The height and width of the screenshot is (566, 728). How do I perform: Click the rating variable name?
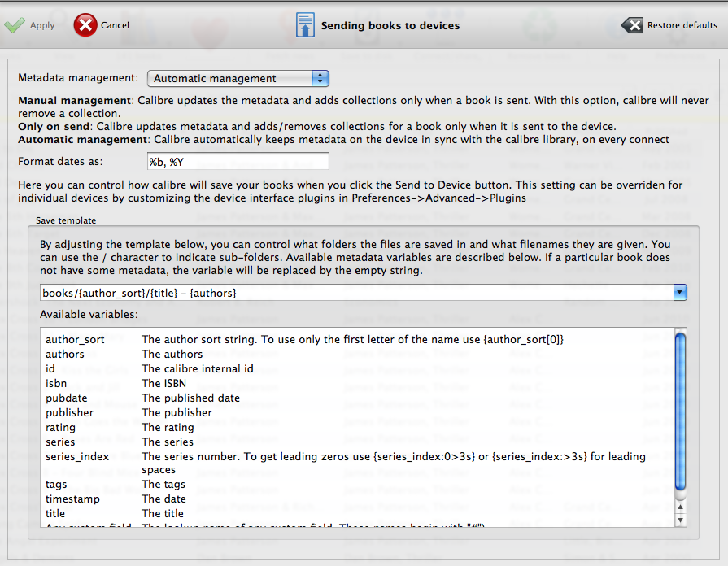tap(60, 427)
